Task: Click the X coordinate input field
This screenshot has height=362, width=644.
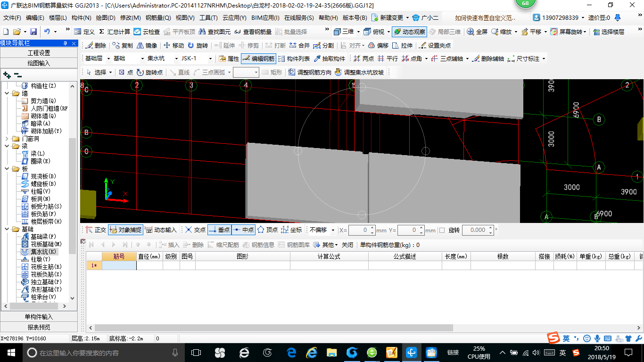Action: pyautogui.click(x=362, y=230)
